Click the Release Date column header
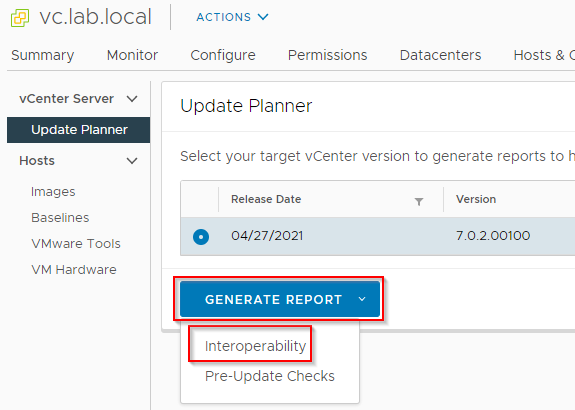The image size is (575, 410). pos(266,199)
